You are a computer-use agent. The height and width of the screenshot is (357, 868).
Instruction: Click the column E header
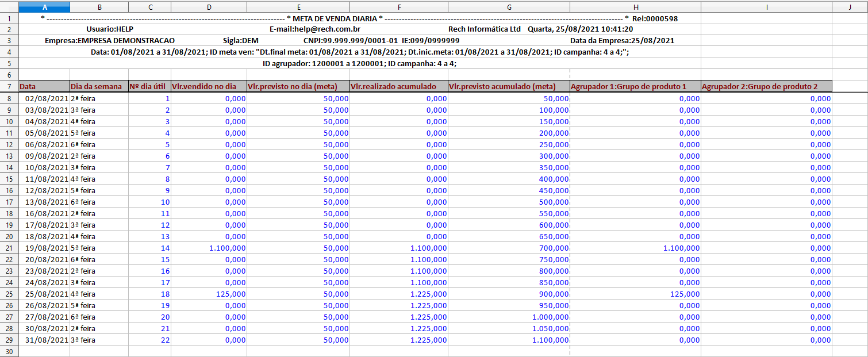298,6
